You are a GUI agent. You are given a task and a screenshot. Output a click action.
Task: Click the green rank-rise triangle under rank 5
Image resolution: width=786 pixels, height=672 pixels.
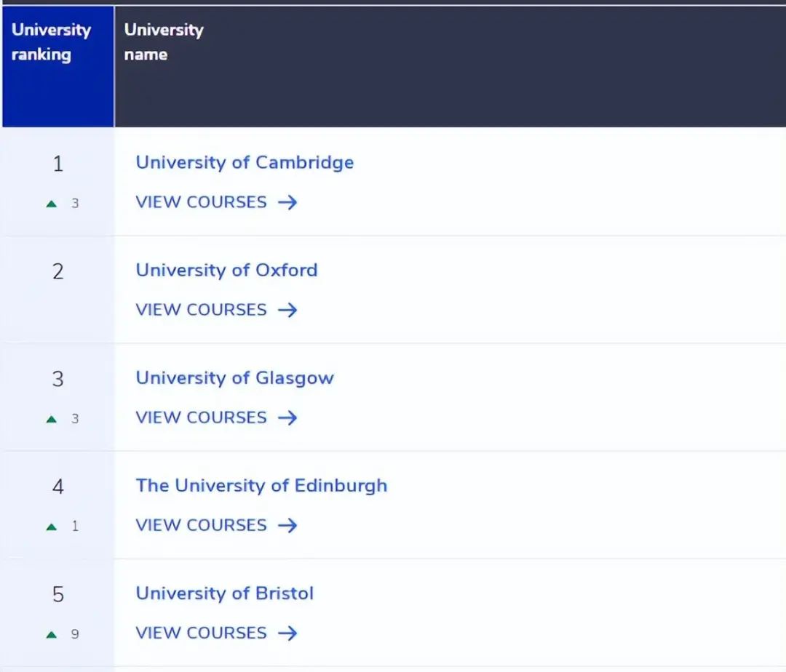(51, 633)
